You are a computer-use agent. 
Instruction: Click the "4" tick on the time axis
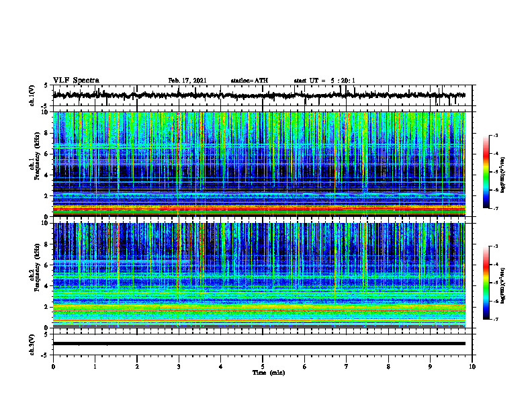point(221,367)
